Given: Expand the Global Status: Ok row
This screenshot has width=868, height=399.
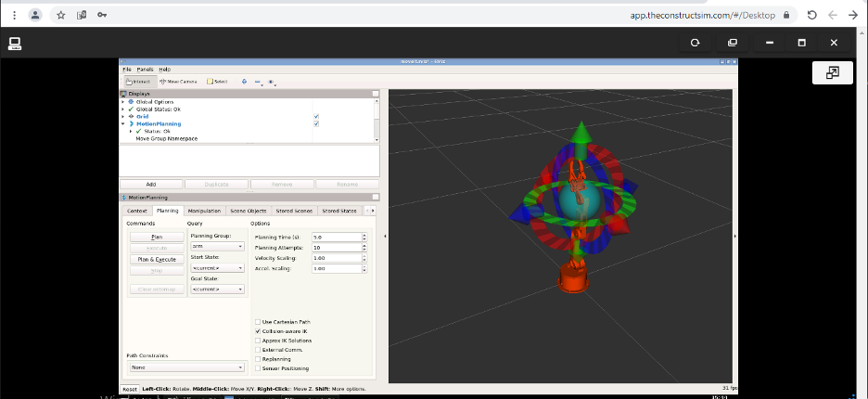Looking at the screenshot, I should [123, 109].
